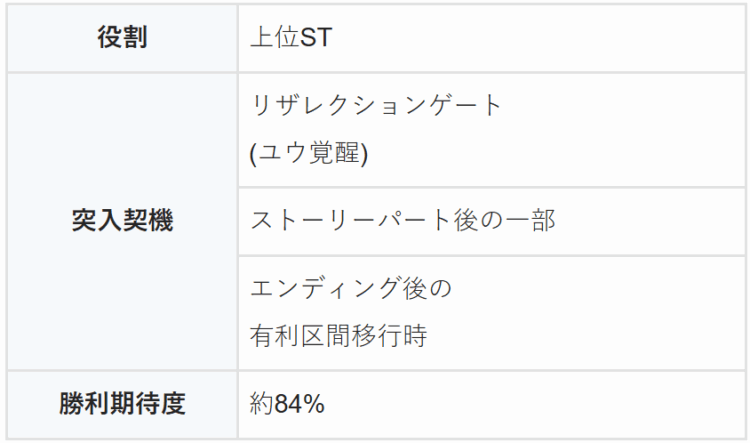Click the ストーリーパート後の一部 cell
This screenshot has height=443, width=750.
(x=402, y=221)
